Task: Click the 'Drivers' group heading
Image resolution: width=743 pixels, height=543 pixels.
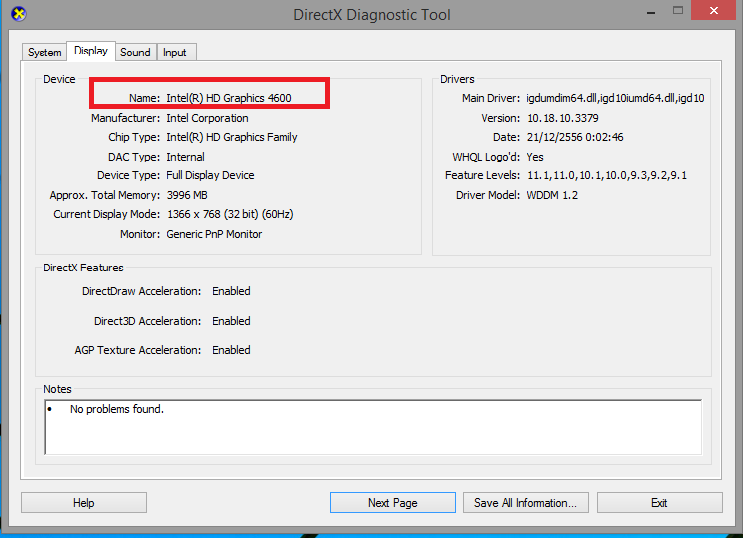Action: 457,79
